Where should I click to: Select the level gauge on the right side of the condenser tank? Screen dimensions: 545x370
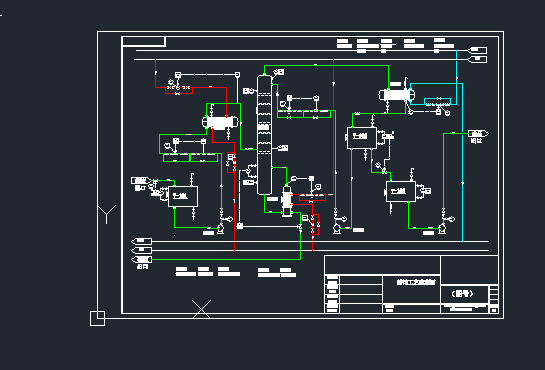click(x=387, y=136)
